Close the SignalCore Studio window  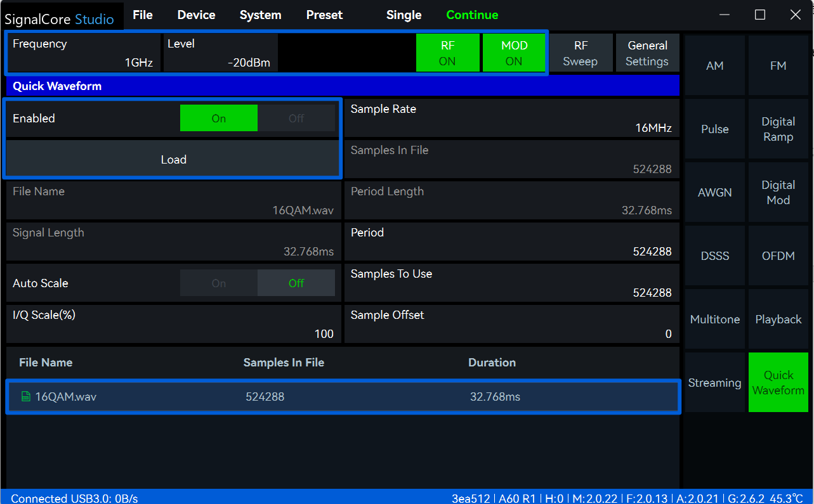(x=795, y=15)
